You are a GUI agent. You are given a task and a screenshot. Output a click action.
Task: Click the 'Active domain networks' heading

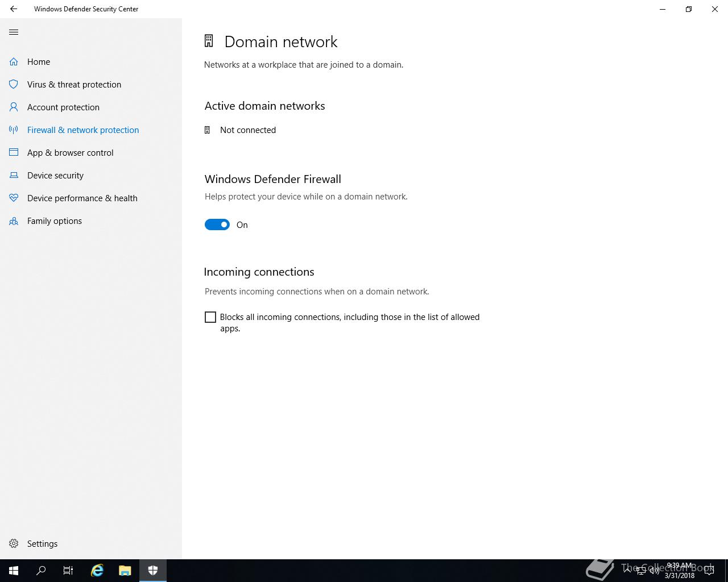tap(265, 106)
